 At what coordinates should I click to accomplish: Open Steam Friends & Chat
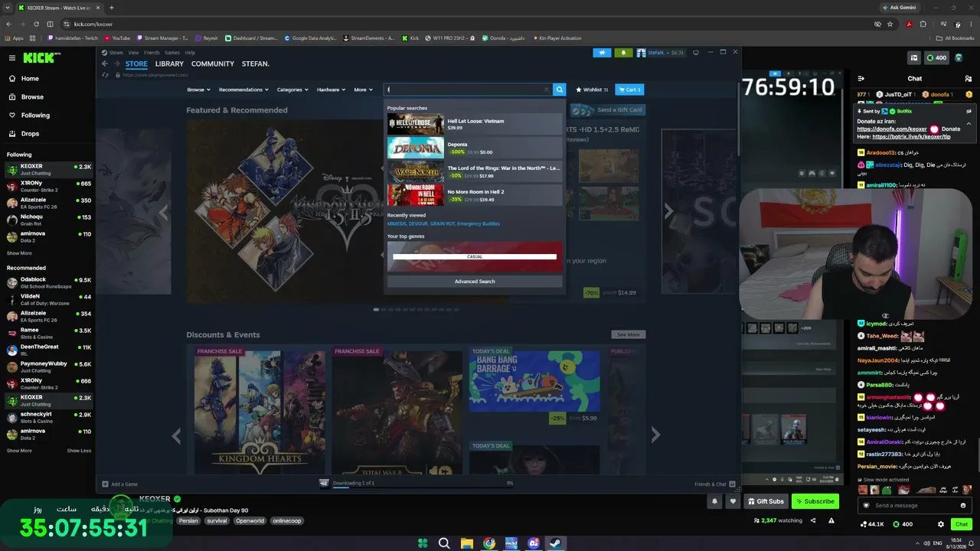point(714,484)
